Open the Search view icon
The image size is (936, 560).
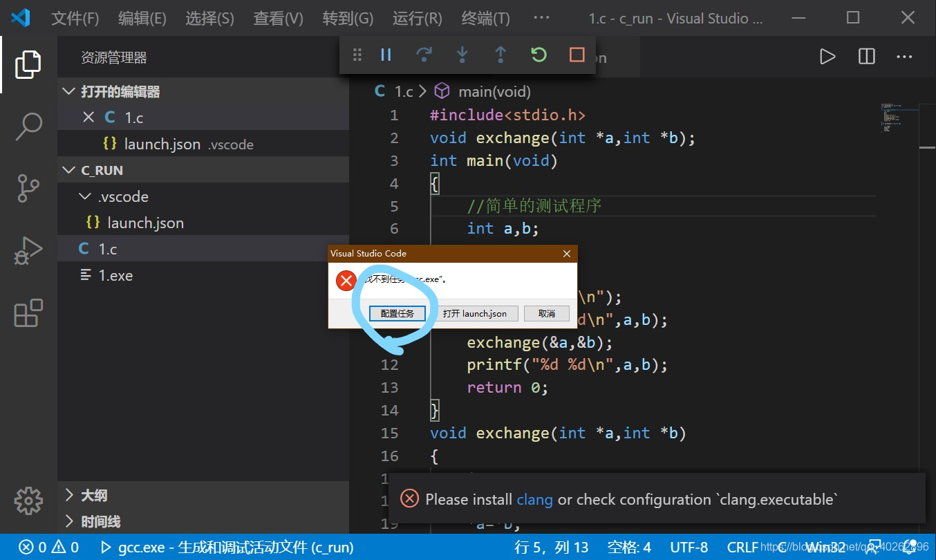pos(28,127)
